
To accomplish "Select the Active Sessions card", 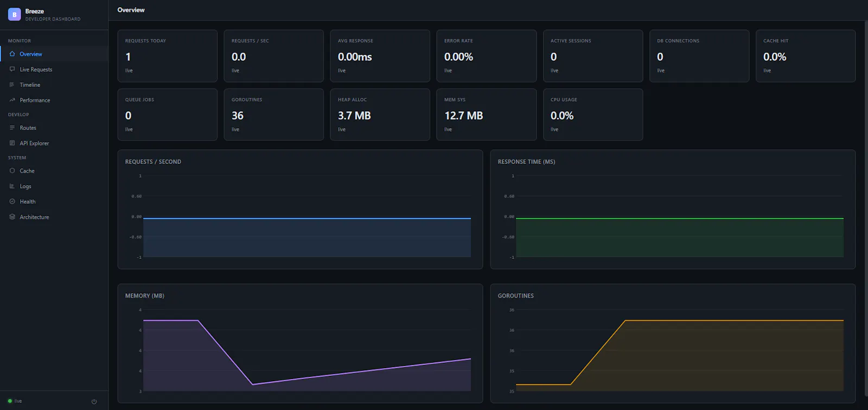I will [x=593, y=56].
